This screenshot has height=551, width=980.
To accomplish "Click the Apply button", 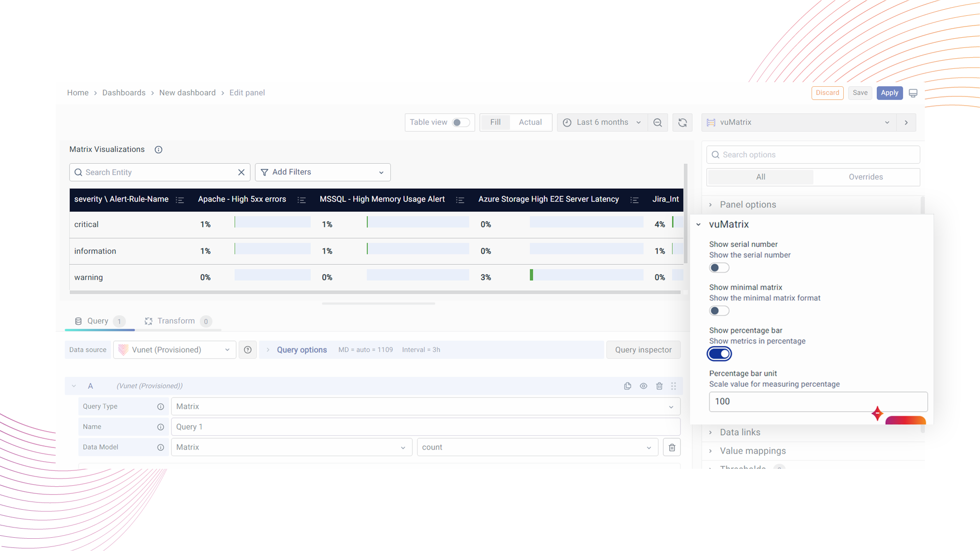I will pos(889,93).
